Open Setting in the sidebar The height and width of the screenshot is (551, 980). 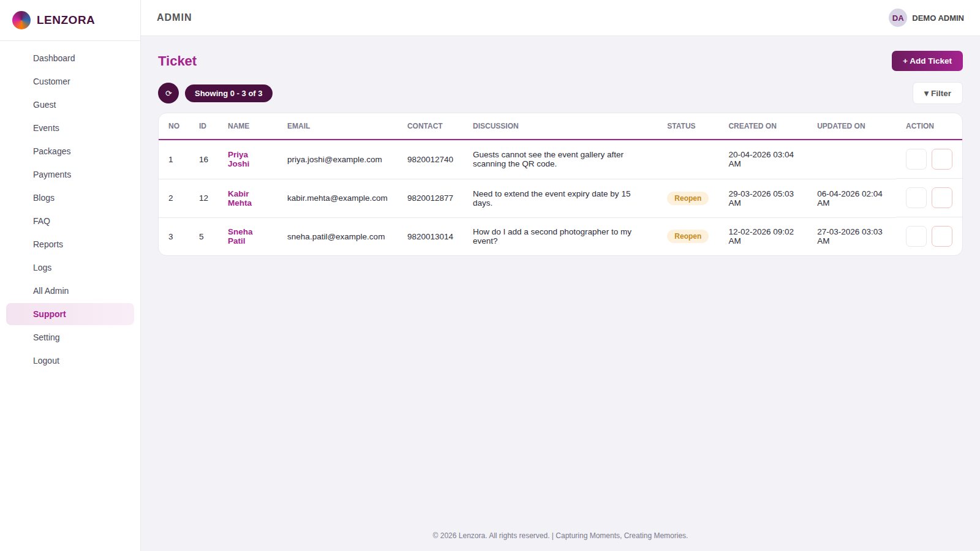tap(70, 337)
